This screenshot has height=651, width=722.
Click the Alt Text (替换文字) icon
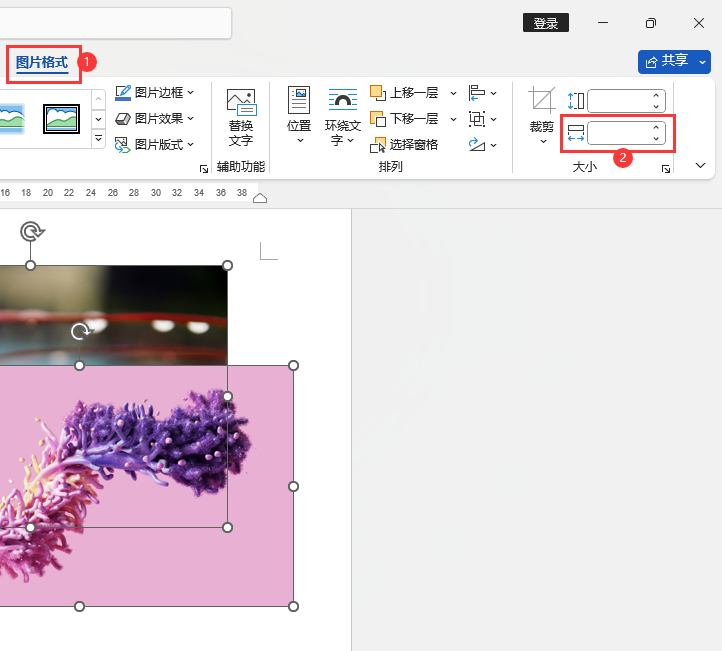coord(241,101)
